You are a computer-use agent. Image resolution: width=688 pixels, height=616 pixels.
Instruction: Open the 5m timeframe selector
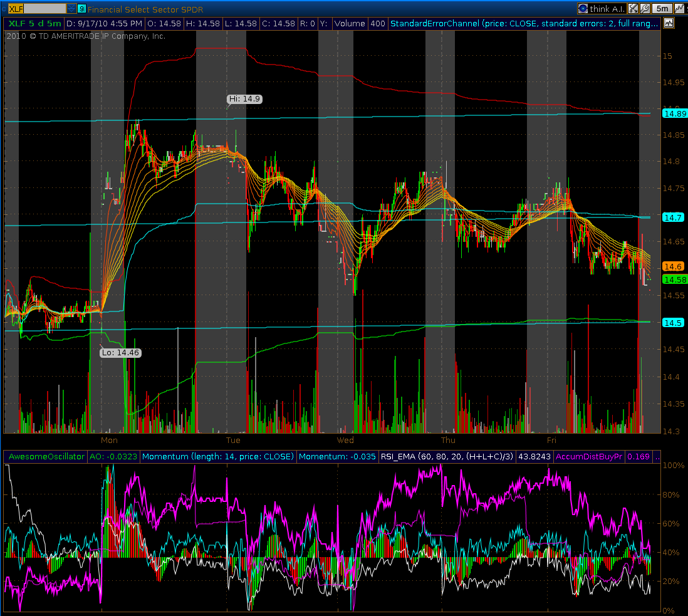(x=662, y=9)
